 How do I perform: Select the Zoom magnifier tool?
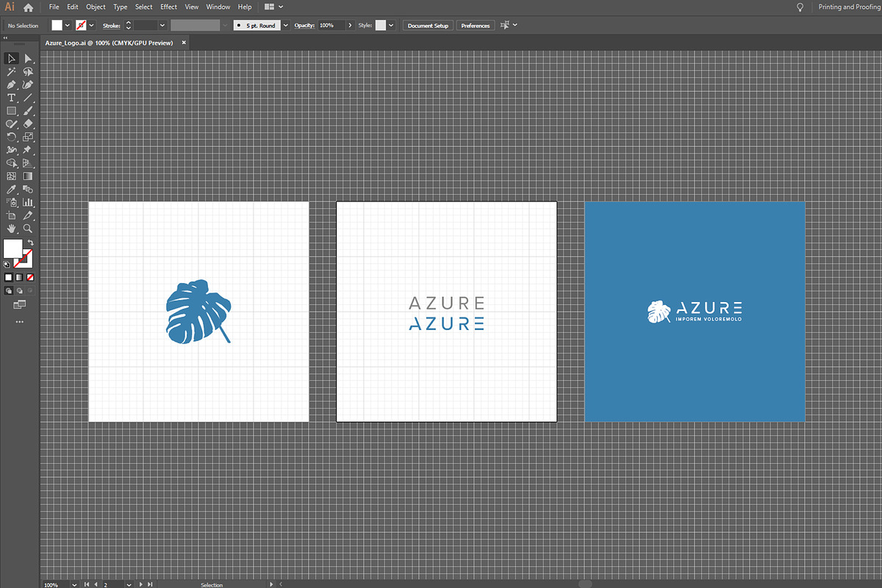[28, 229]
